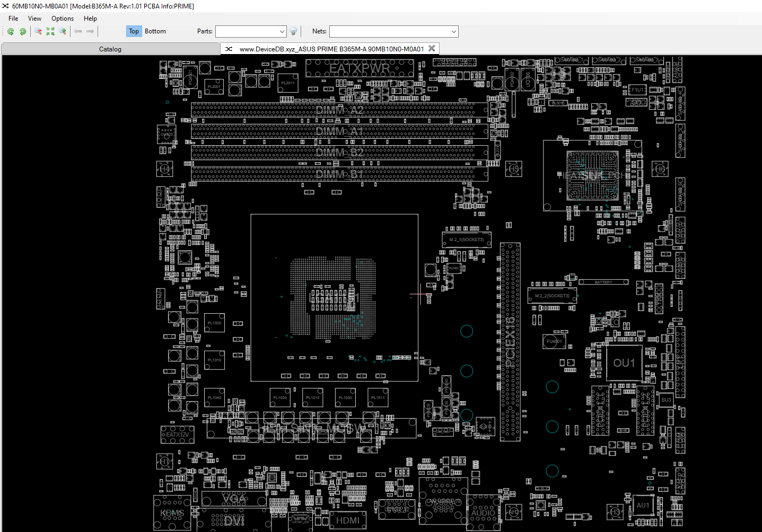Go back with the left arrow
Image resolution: width=762 pixels, height=532 pixels.
point(78,32)
